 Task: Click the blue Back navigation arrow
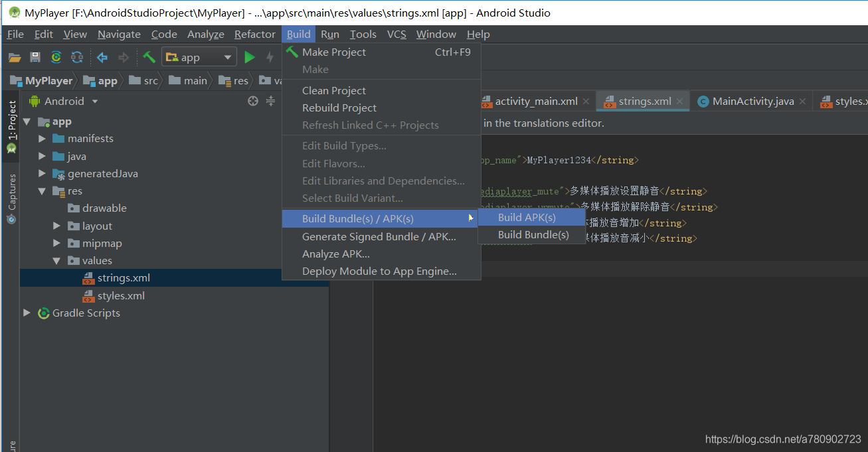(102, 58)
